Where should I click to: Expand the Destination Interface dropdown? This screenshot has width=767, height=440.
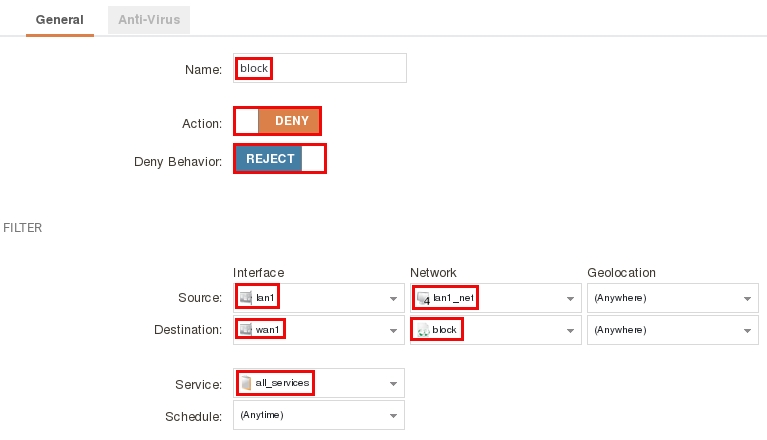point(393,330)
